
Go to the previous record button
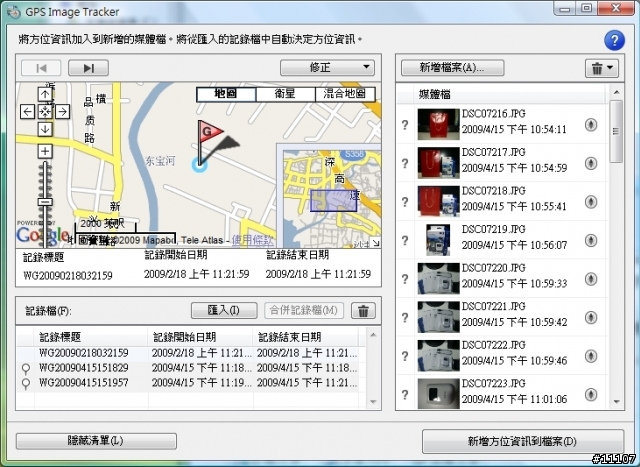(41, 68)
